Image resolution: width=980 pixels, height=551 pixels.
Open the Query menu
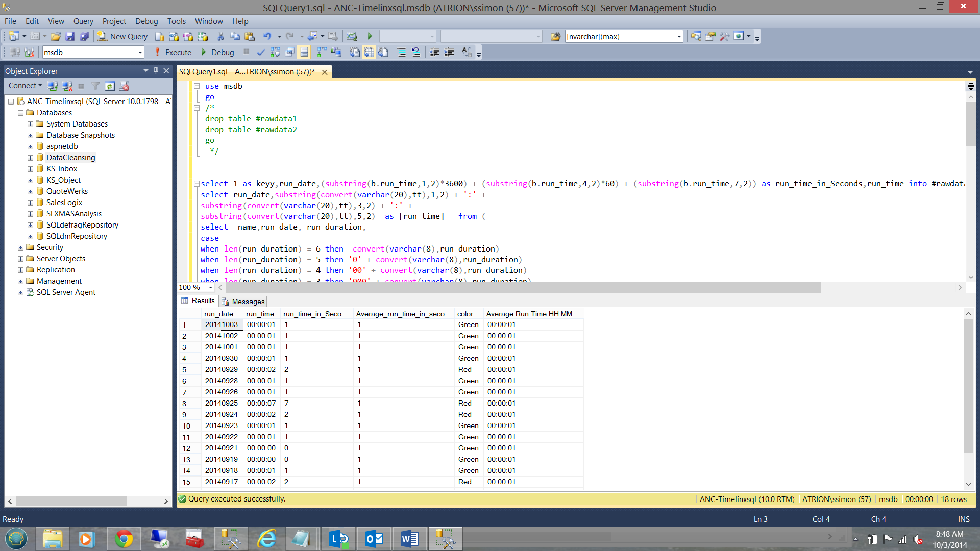click(x=83, y=21)
